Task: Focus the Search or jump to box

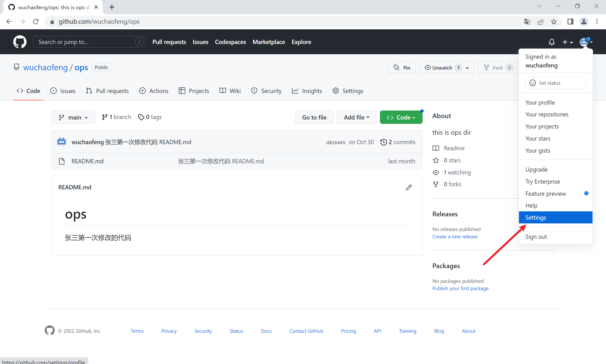Action: tap(89, 42)
